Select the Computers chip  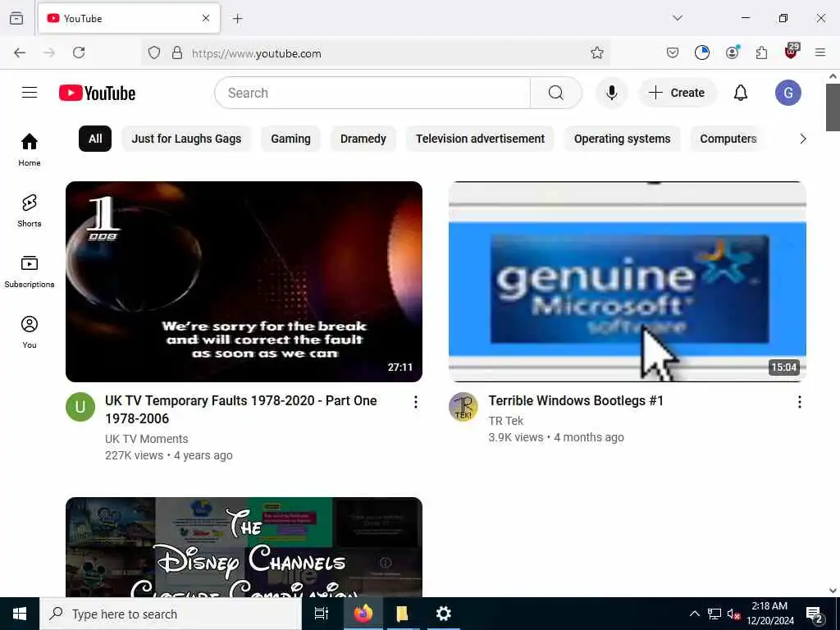pyautogui.click(x=728, y=139)
